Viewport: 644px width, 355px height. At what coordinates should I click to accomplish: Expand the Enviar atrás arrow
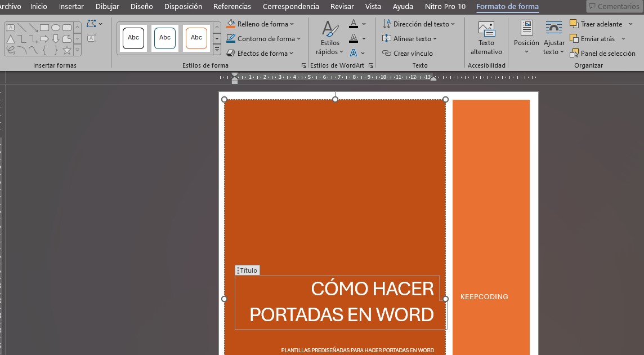point(624,39)
